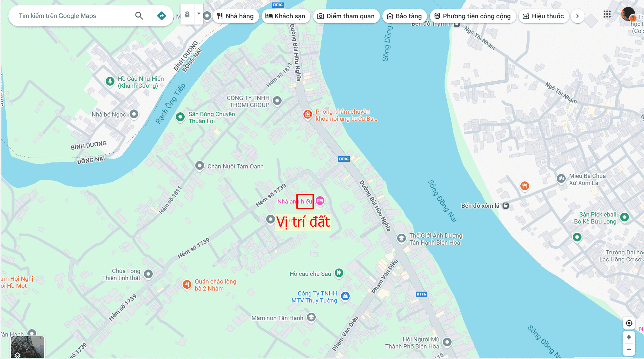Zoom out with the minus button
644x359 pixels.
629,349
